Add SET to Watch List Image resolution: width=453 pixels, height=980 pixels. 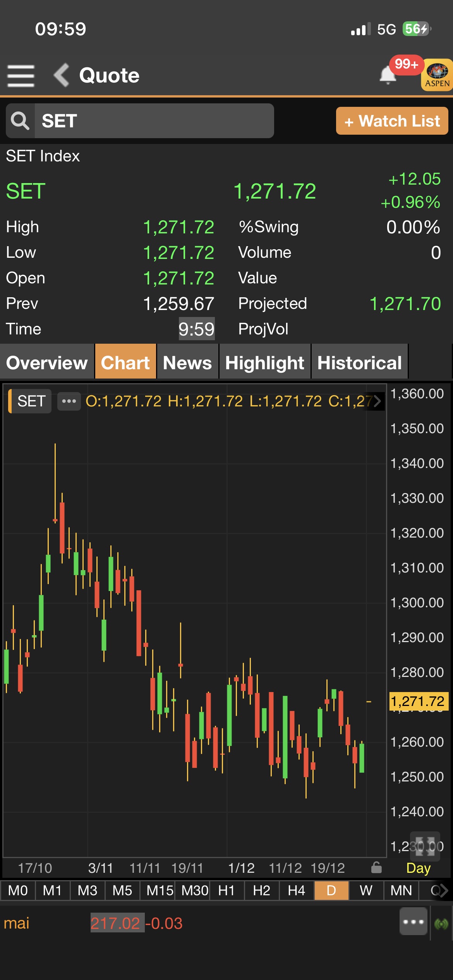[x=392, y=121]
